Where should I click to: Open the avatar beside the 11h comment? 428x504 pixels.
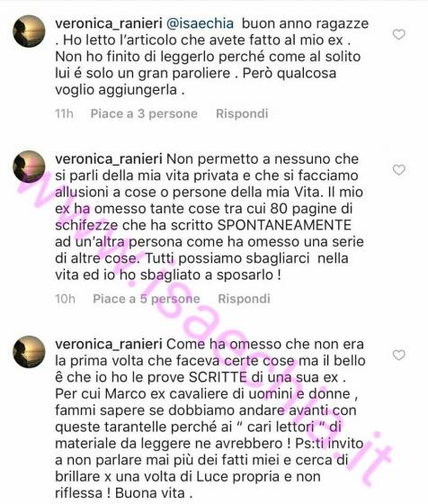click(x=29, y=31)
